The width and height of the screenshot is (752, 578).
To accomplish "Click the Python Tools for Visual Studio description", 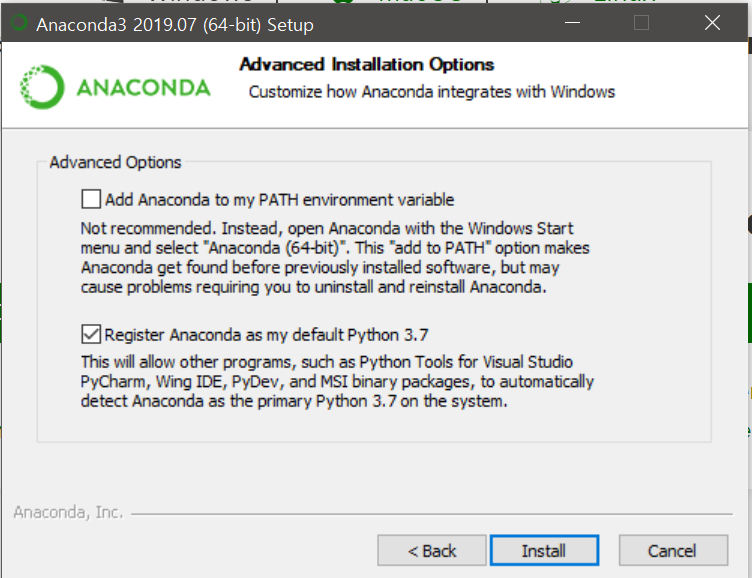I will [337, 382].
